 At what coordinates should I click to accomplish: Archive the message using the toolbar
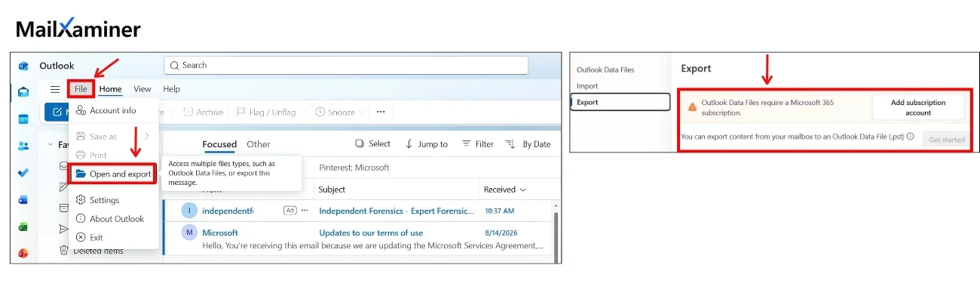pyautogui.click(x=204, y=112)
